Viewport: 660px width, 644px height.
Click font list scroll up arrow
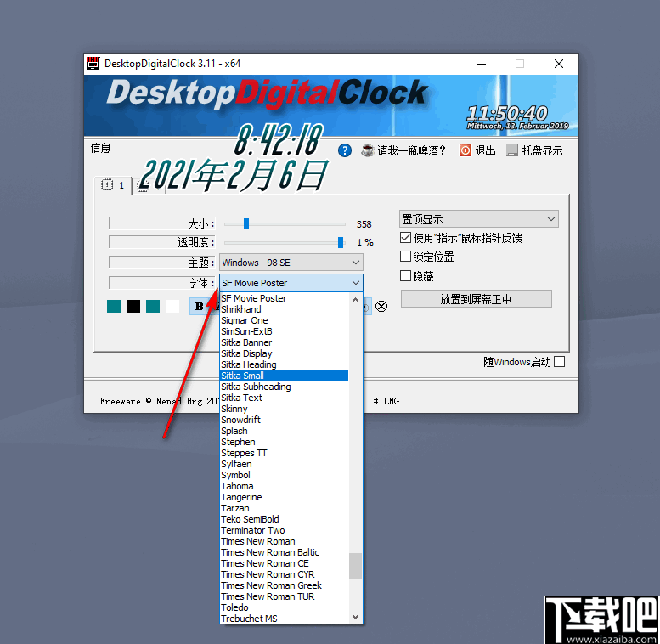point(355,300)
